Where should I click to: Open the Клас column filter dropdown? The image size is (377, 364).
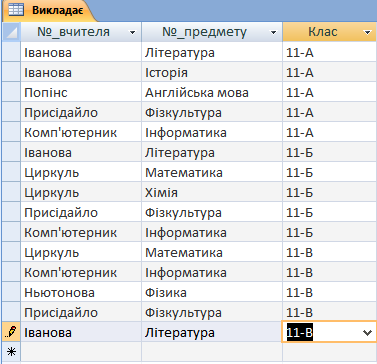click(x=368, y=33)
